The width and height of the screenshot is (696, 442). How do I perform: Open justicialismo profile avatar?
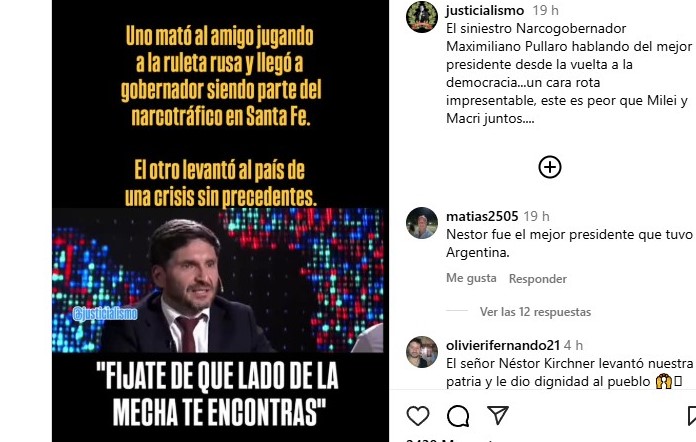click(422, 17)
